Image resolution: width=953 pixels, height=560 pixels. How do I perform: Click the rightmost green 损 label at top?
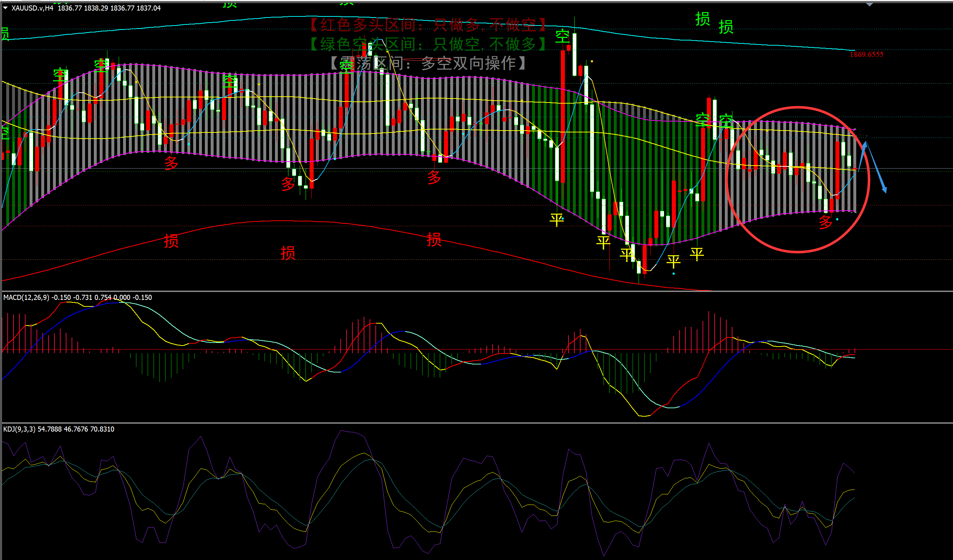(x=726, y=27)
